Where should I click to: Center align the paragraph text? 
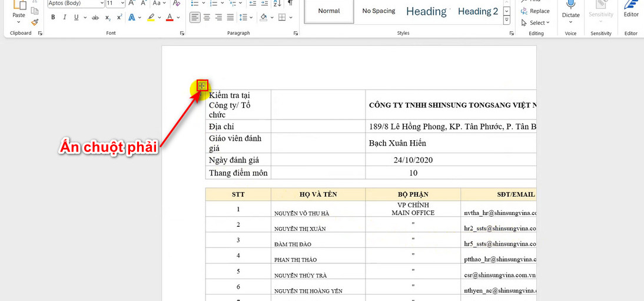(207, 17)
